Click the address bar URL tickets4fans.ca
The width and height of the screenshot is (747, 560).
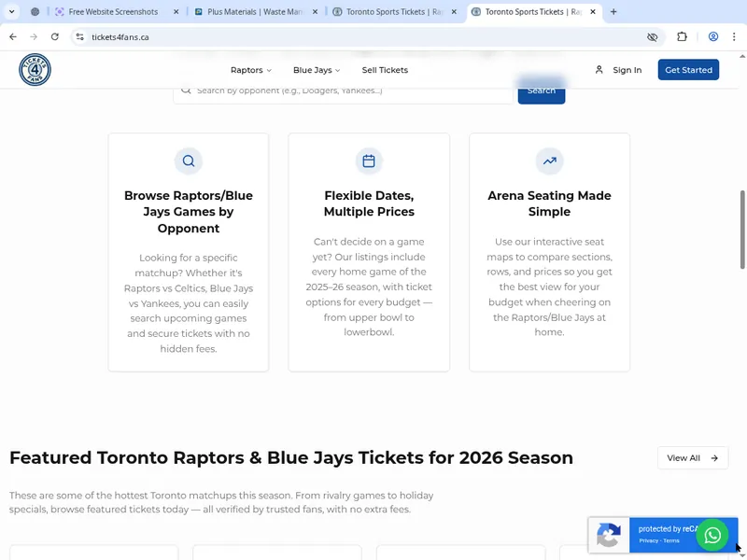(120, 37)
